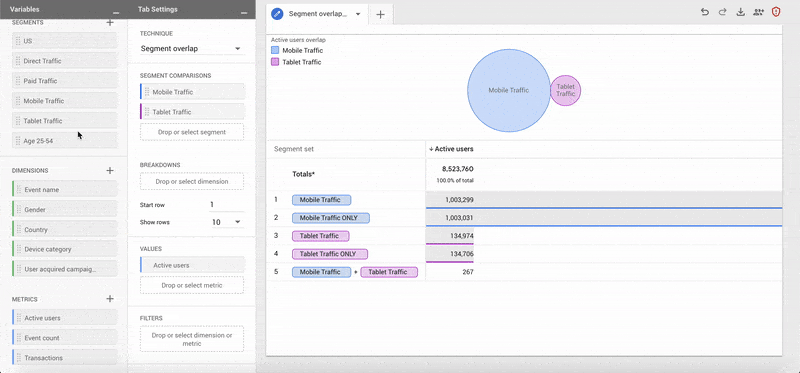Click the redo arrow icon
800x373 pixels.
tap(722, 12)
